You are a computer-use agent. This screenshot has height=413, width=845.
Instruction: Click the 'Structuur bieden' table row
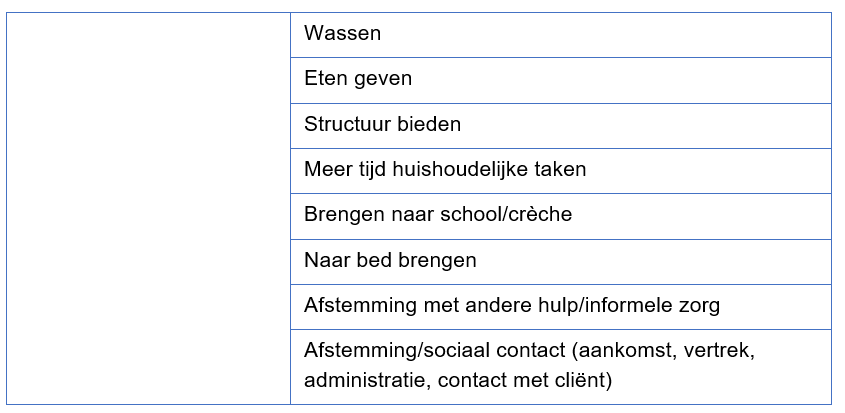560,125
